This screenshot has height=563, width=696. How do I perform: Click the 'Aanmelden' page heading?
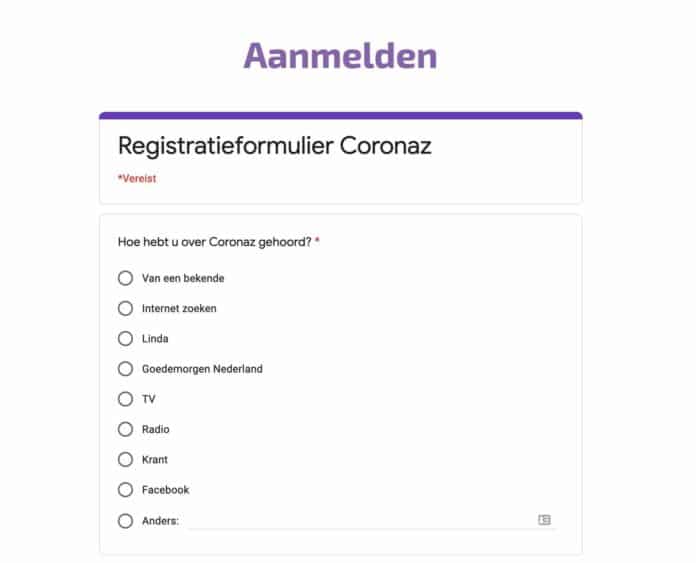(340, 55)
